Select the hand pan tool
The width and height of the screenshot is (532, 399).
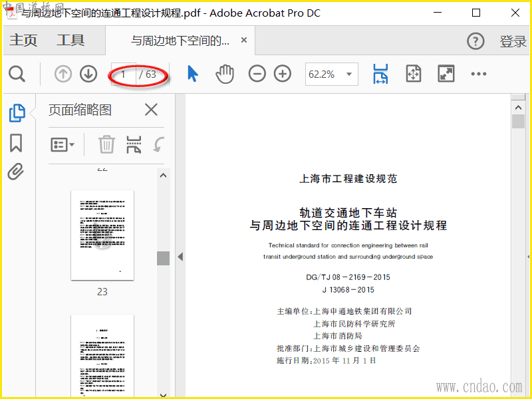pyautogui.click(x=225, y=74)
